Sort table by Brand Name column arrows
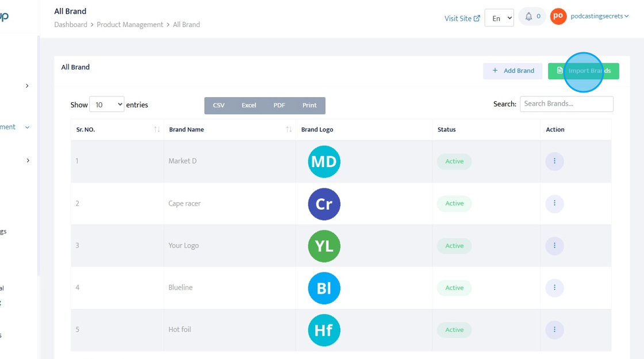The width and height of the screenshot is (644, 359). coord(289,130)
